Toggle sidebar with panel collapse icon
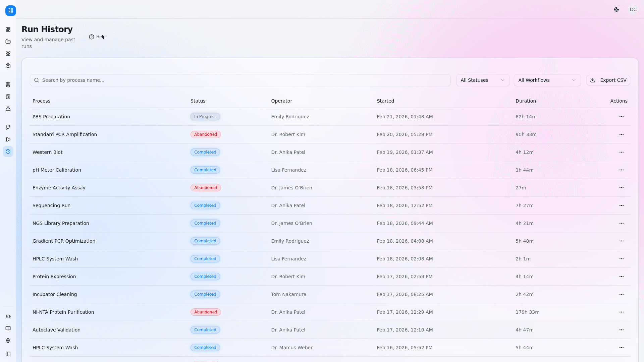 (8, 354)
